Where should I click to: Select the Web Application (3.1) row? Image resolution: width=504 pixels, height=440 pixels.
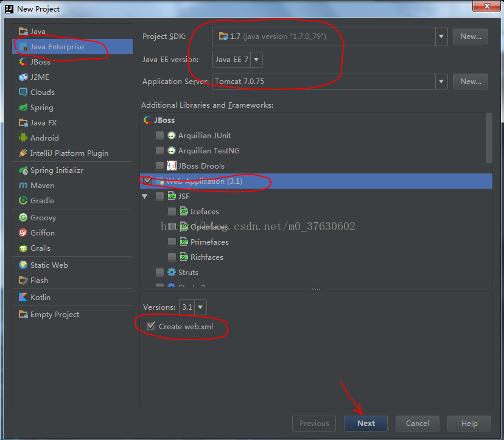316,181
